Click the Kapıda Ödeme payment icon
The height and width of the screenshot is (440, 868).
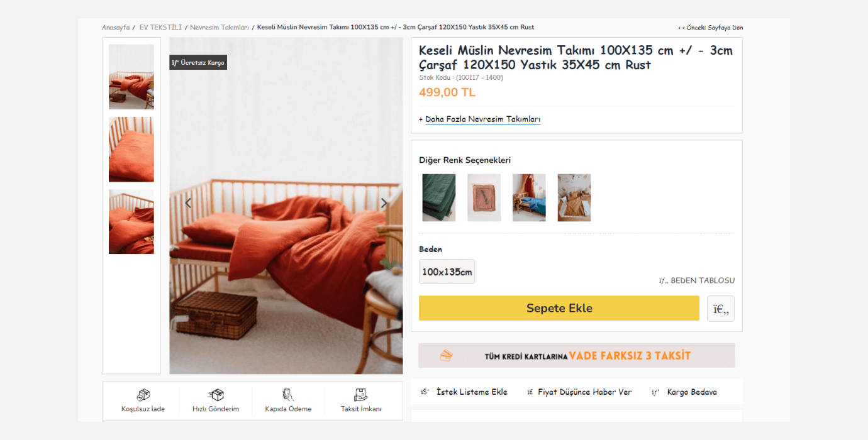[x=288, y=395]
